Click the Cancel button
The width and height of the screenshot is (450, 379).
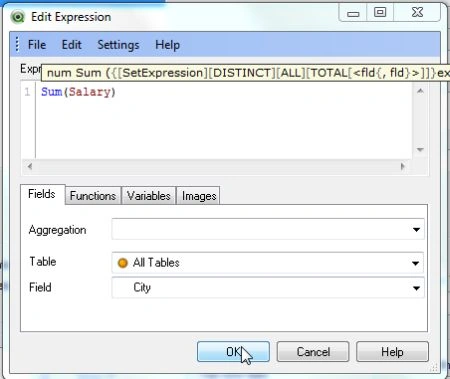pos(313,352)
